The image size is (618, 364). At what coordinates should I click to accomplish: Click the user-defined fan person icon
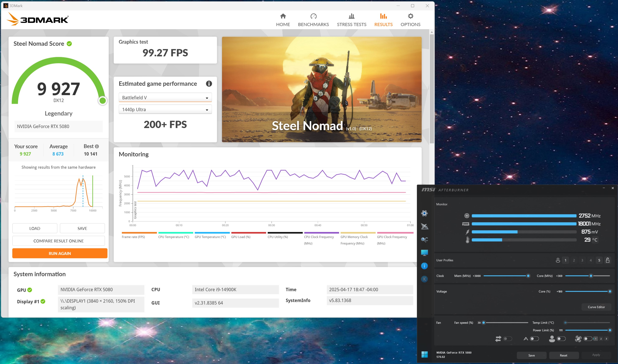(552, 339)
